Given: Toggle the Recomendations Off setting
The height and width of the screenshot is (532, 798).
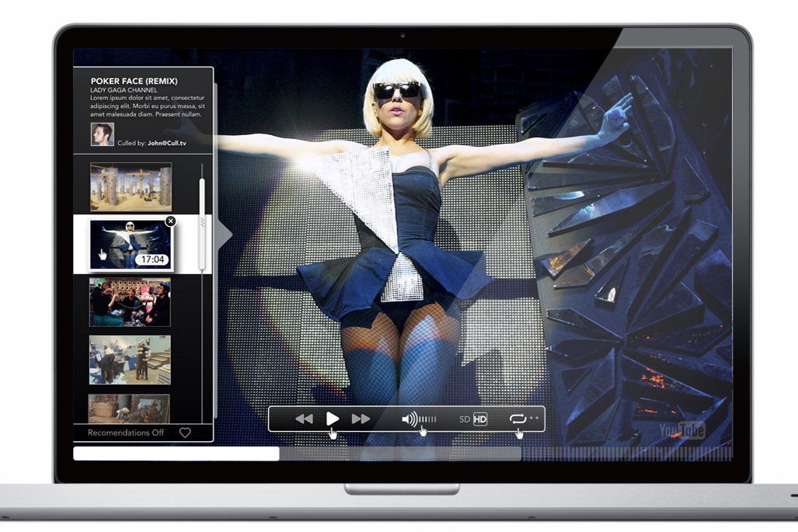Looking at the screenshot, I should (x=126, y=433).
